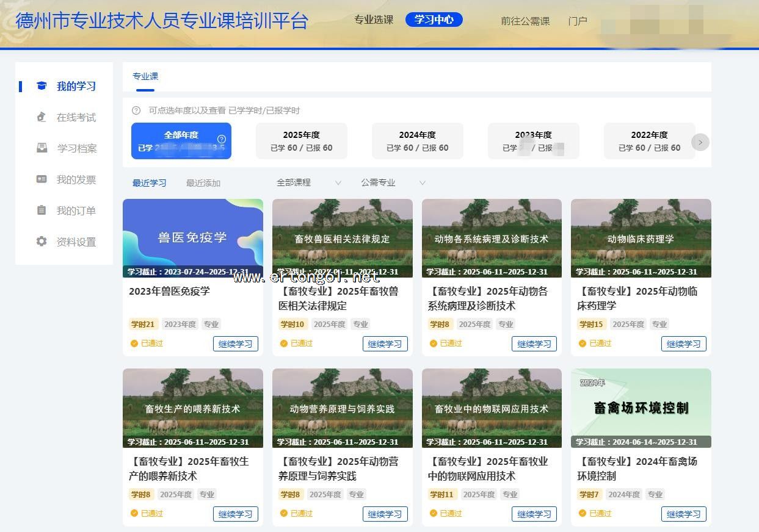Select the 2022年度 year filter
759x532 pixels.
[x=649, y=141]
